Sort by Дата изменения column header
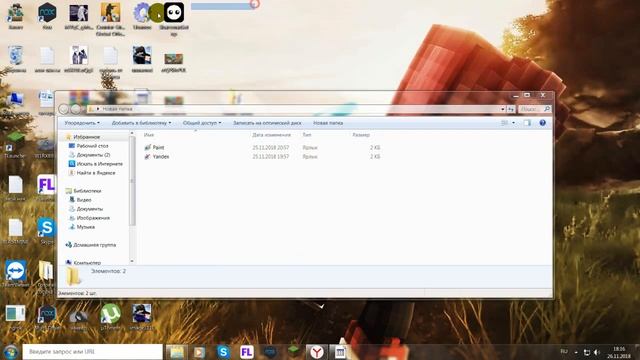 tap(271, 135)
